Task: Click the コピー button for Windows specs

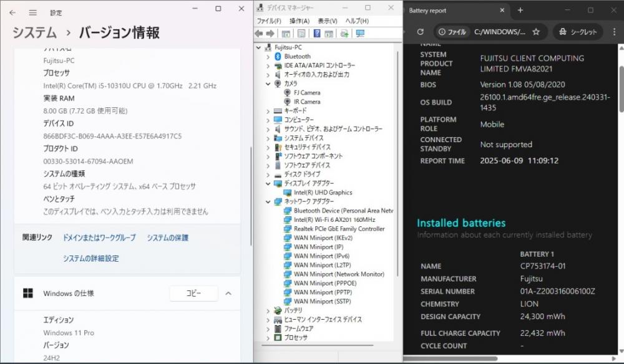Action: click(x=194, y=294)
